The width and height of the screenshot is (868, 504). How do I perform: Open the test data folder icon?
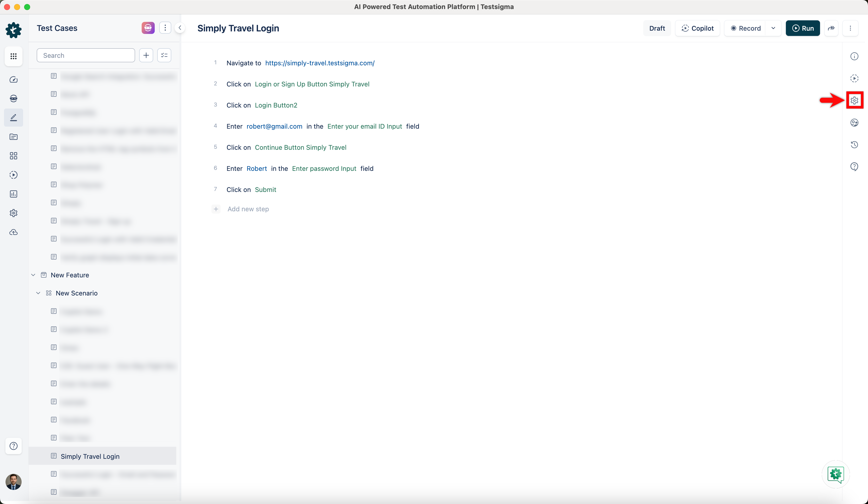(x=13, y=137)
